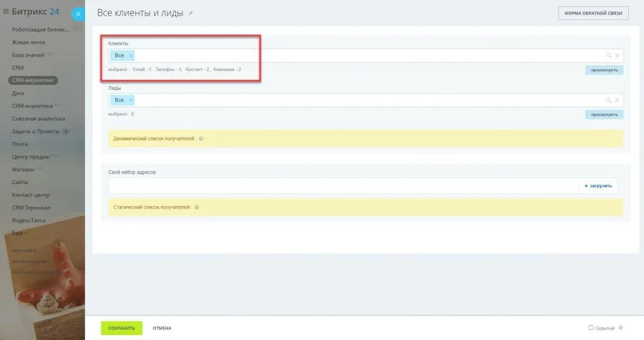Click the Свой набор адресов input field
The width and height of the screenshot is (644, 340).
pyautogui.click(x=343, y=186)
